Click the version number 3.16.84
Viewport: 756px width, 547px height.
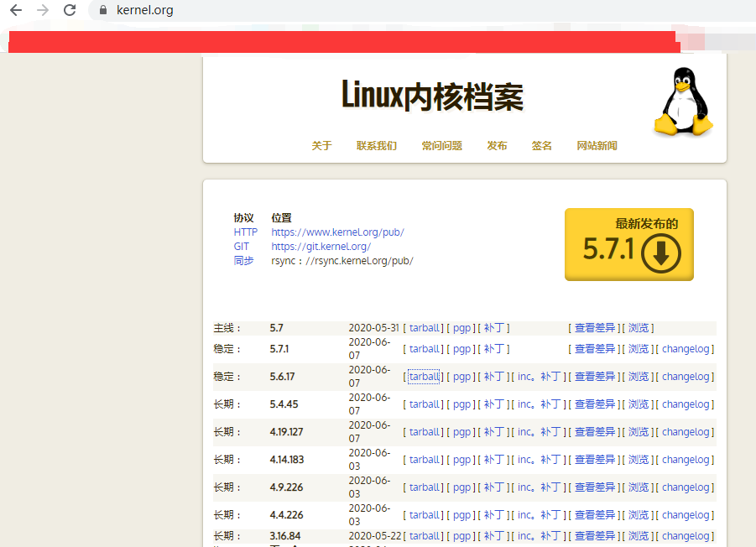285,536
